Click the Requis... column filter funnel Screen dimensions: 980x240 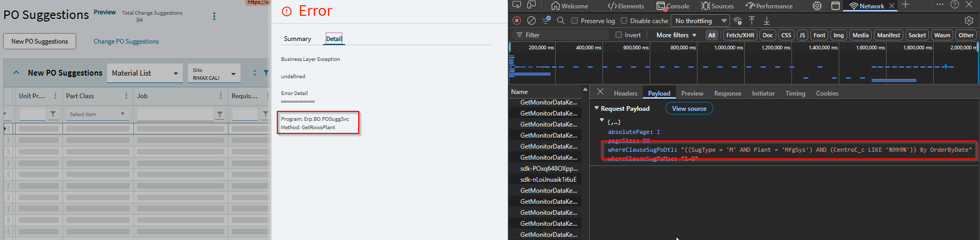[265, 114]
